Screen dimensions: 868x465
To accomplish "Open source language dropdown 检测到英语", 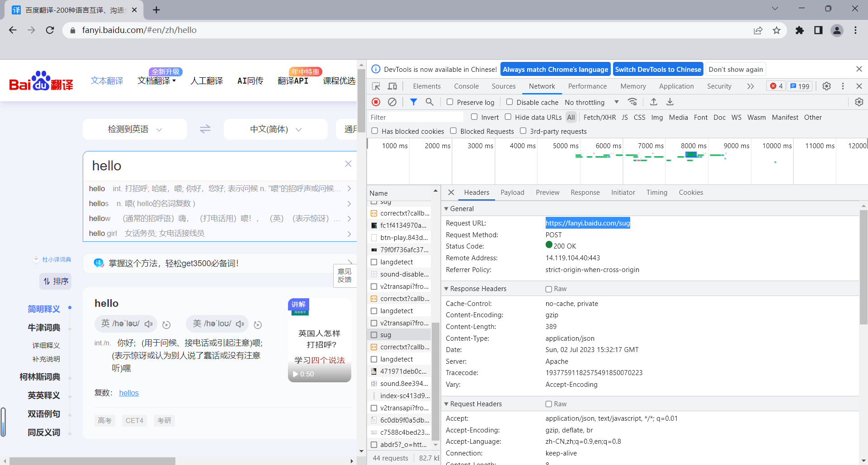I will click(x=135, y=129).
